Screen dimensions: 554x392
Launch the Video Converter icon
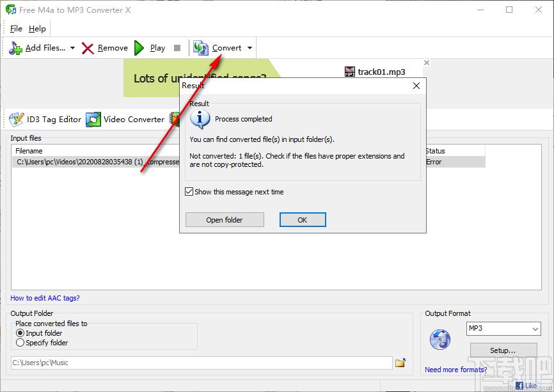[93, 119]
